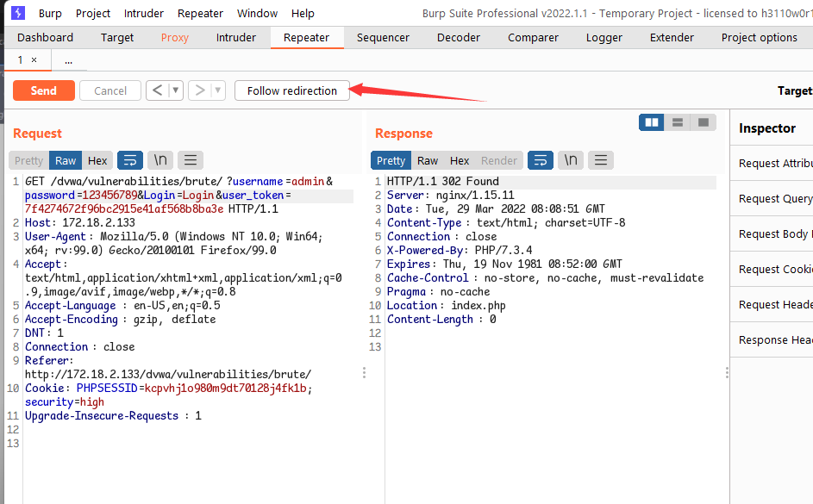The width and height of the screenshot is (813, 504).
Task: Add new Repeater tab via ellipsis
Action: [x=68, y=61]
